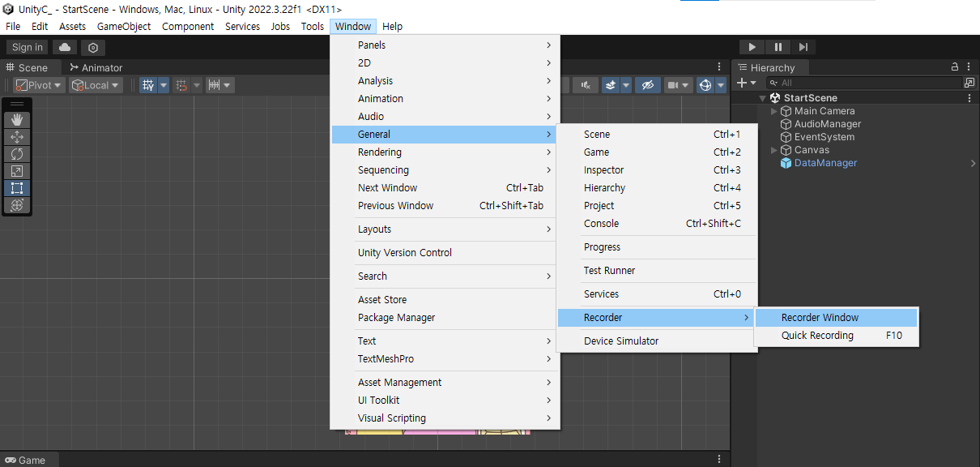Select the combined Transform tool

[17, 205]
